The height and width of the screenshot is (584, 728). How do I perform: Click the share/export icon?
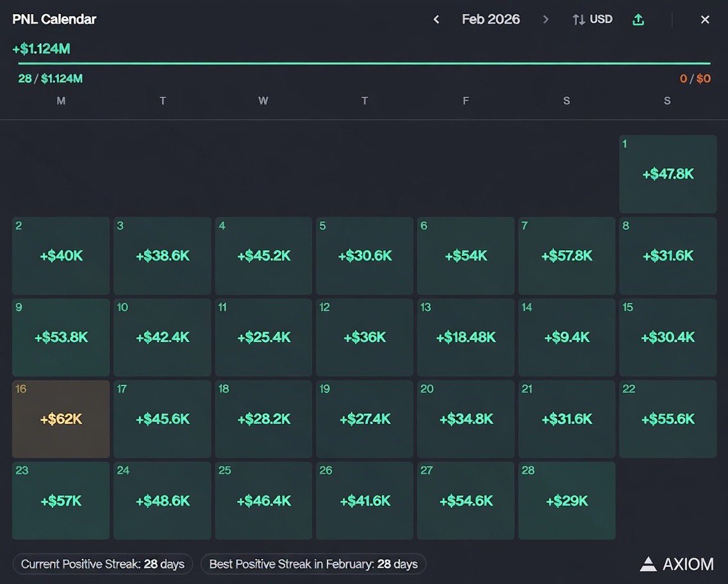point(638,19)
